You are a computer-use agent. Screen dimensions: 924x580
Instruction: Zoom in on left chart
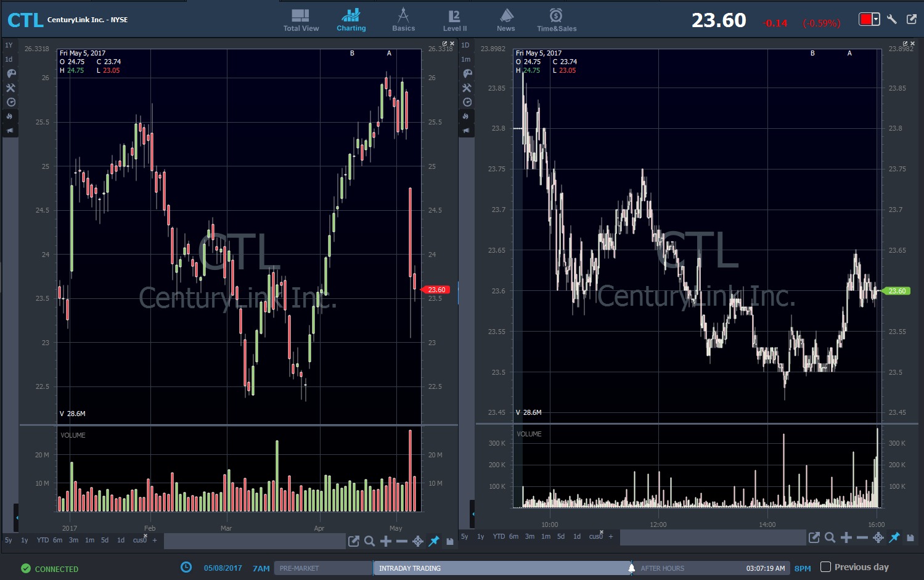pyautogui.click(x=386, y=541)
